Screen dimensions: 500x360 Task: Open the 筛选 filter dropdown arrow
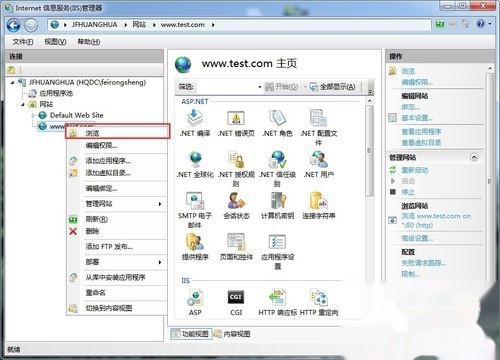pyautogui.click(x=260, y=87)
